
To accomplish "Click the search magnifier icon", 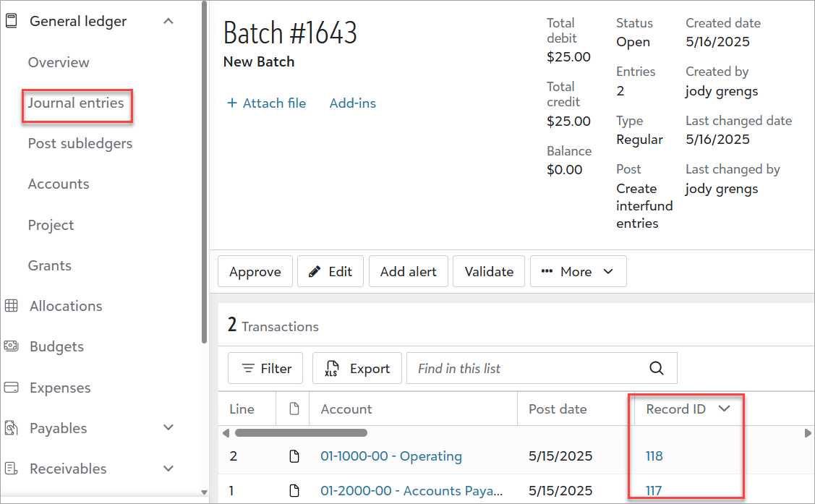I will (x=656, y=368).
